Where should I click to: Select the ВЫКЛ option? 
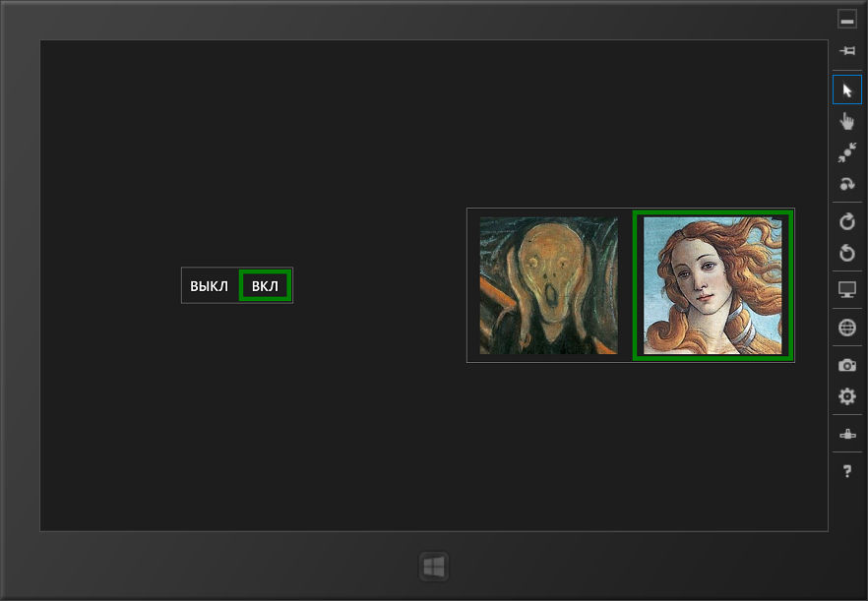(x=210, y=285)
